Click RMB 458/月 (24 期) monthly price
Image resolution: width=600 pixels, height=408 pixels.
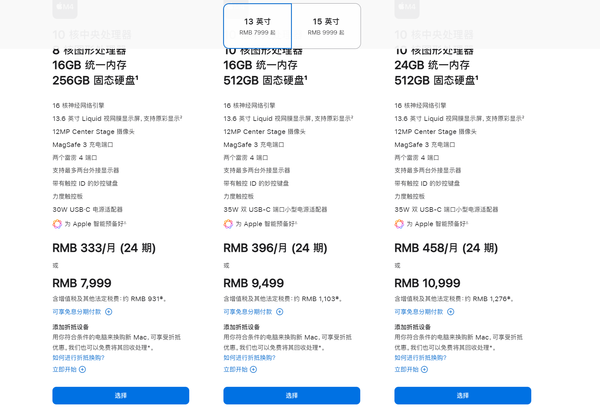click(446, 248)
